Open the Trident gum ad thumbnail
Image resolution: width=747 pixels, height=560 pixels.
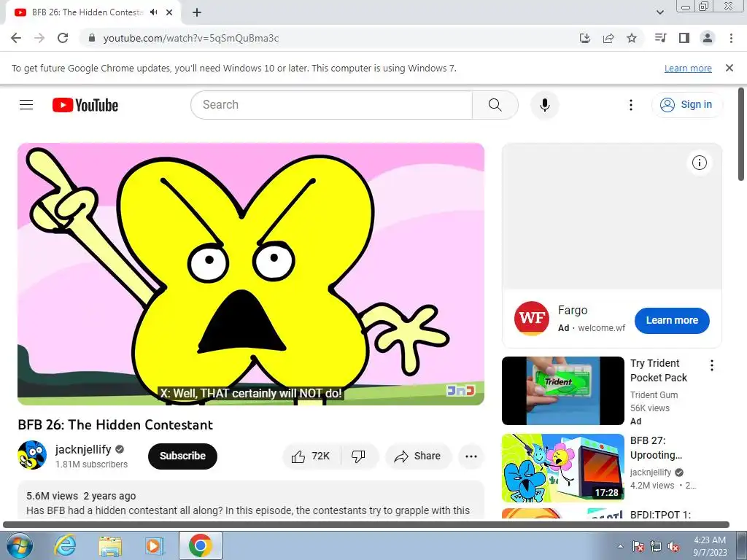point(562,391)
